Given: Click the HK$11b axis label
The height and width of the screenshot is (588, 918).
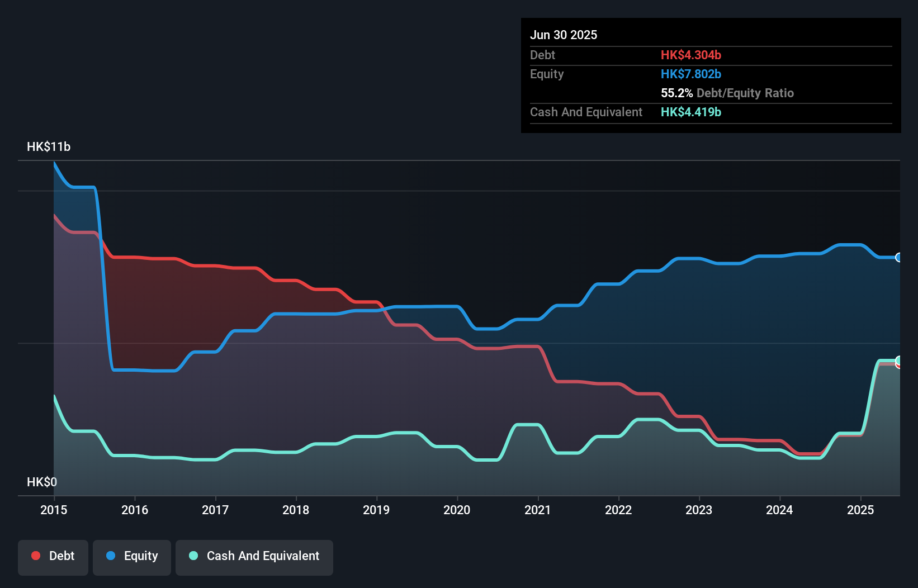Looking at the screenshot, I should coord(48,146).
